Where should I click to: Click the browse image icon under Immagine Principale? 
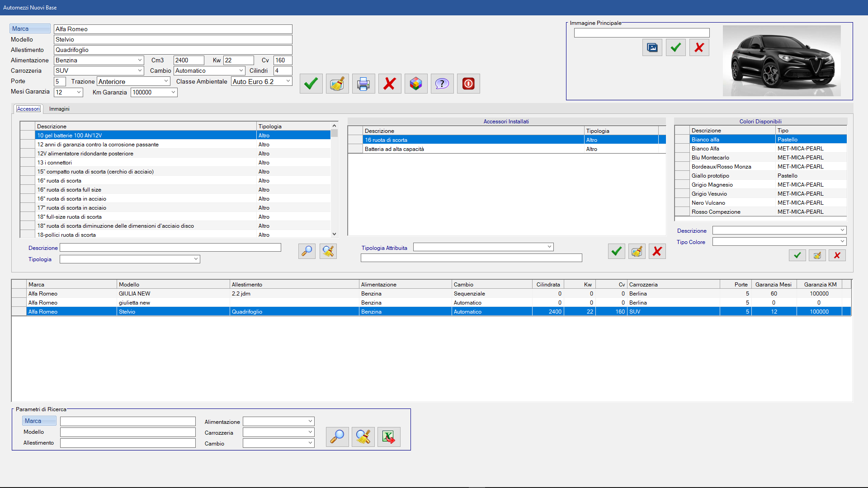(x=652, y=47)
